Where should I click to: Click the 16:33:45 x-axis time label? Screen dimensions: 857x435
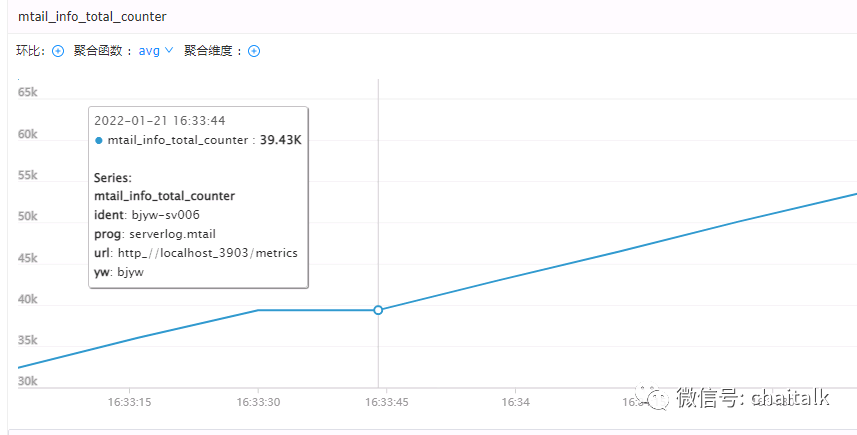tap(386, 402)
